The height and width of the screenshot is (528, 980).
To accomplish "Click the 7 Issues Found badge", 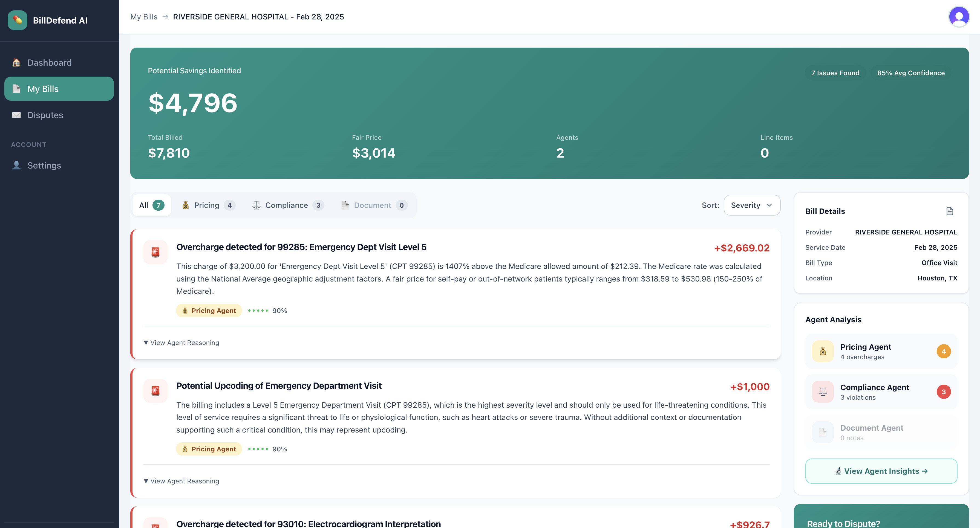I will pos(835,73).
